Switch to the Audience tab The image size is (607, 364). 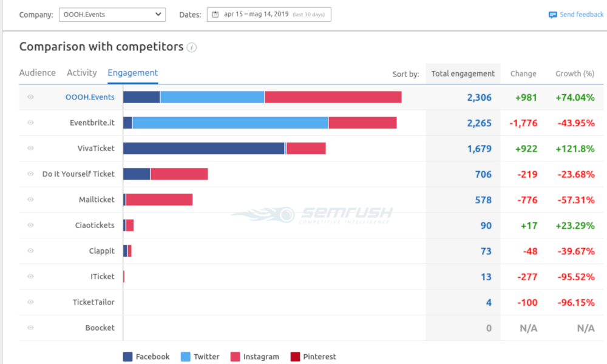click(x=37, y=73)
